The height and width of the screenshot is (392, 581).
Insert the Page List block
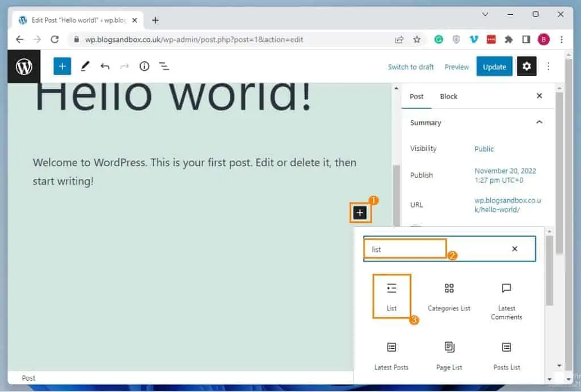tap(449, 355)
